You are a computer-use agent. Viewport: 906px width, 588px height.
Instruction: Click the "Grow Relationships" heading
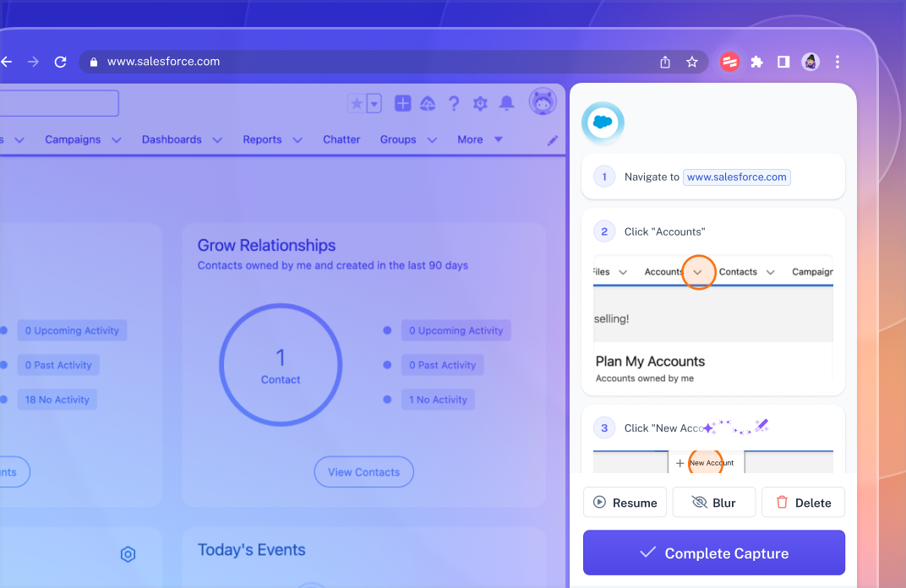(x=266, y=246)
